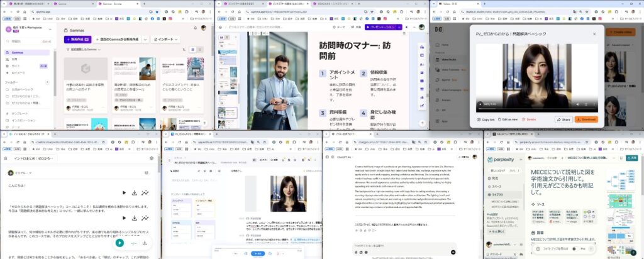644x259 pixels.
Task: Download the こんにちは line audio in CoeFont
Action: tap(135, 192)
